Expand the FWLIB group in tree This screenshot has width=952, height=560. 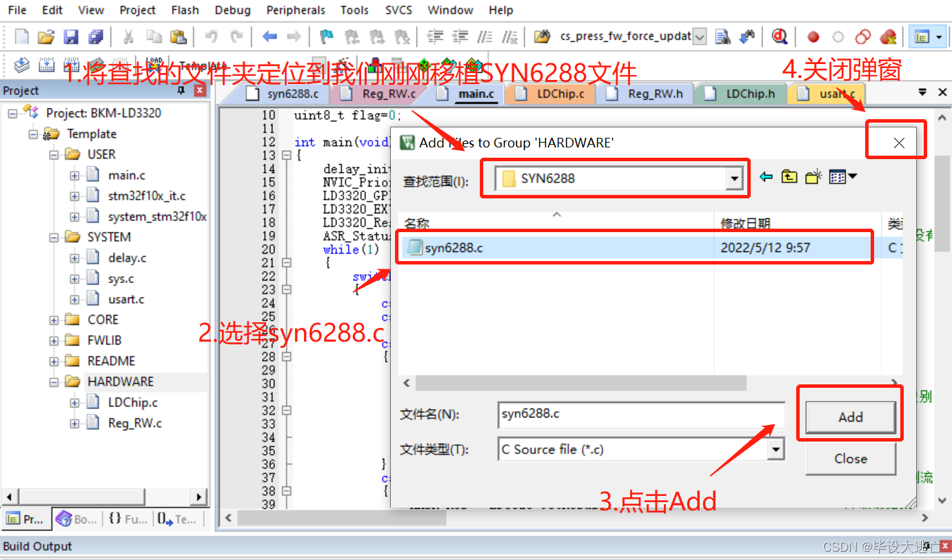(54, 340)
